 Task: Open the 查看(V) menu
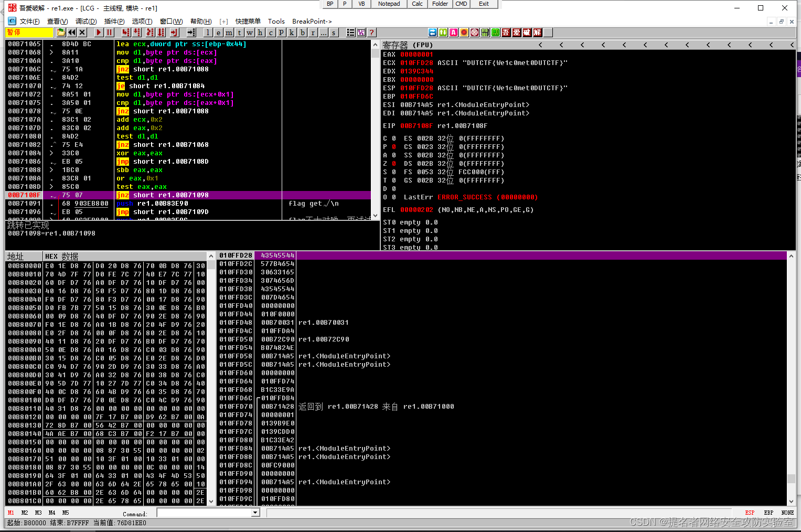point(57,22)
